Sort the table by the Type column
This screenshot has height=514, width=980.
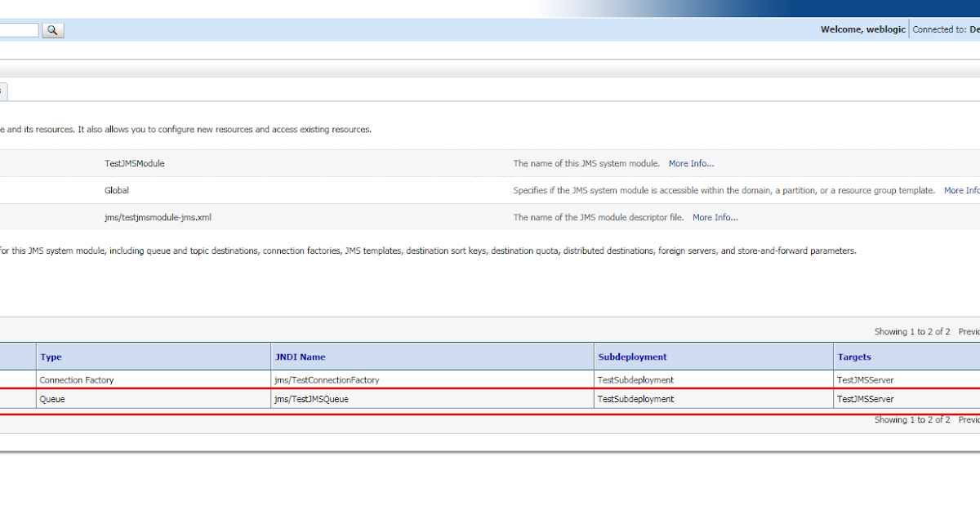[51, 357]
